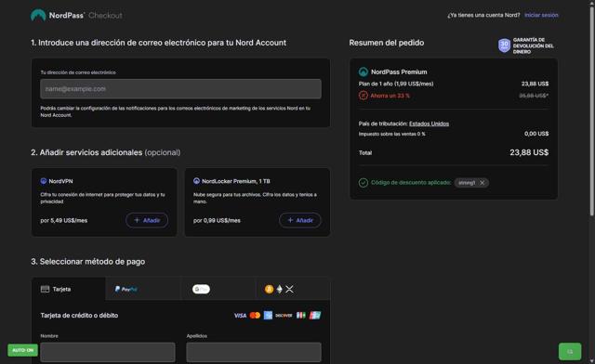Click the JCB card logo
595x364 pixels.
pos(301,316)
